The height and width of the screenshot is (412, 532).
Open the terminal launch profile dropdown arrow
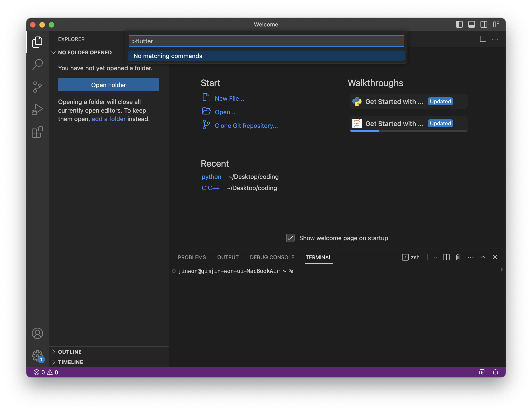pos(436,257)
